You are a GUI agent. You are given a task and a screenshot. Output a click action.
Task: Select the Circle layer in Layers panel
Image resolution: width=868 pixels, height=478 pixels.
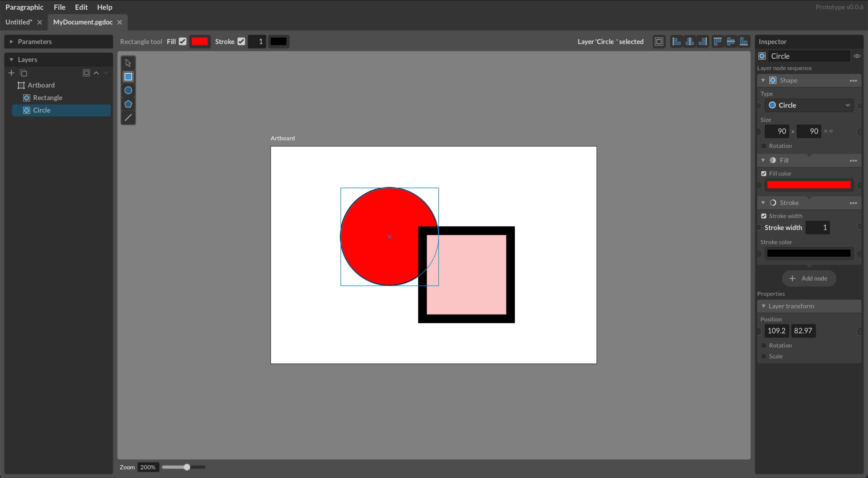point(41,110)
